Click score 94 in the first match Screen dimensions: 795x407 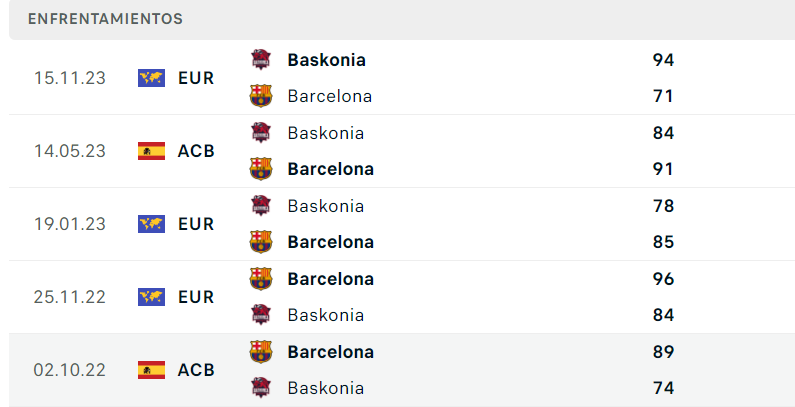pyautogui.click(x=663, y=60)
